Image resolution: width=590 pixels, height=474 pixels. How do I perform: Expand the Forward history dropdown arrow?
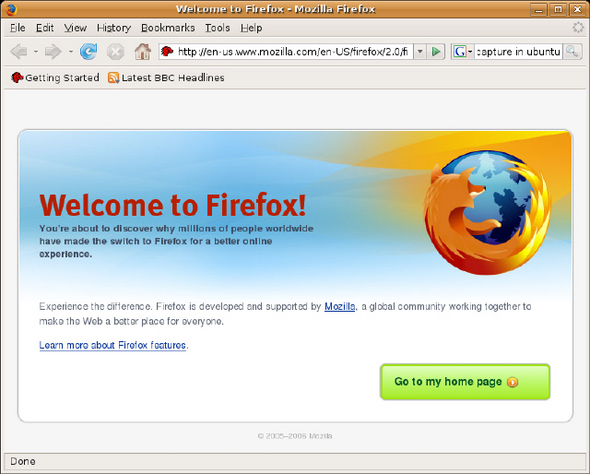click(70, 52)
